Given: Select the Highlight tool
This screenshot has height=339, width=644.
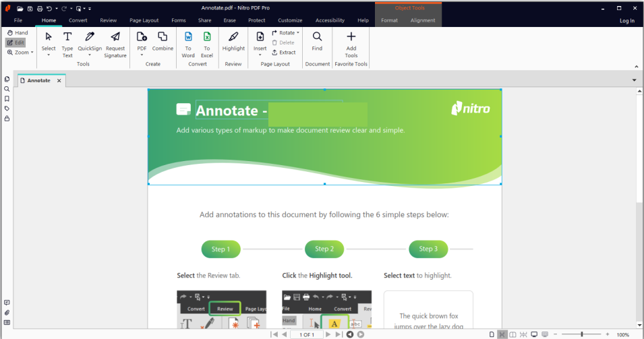Looking at the screenshot, I should [x=233, y=41].
